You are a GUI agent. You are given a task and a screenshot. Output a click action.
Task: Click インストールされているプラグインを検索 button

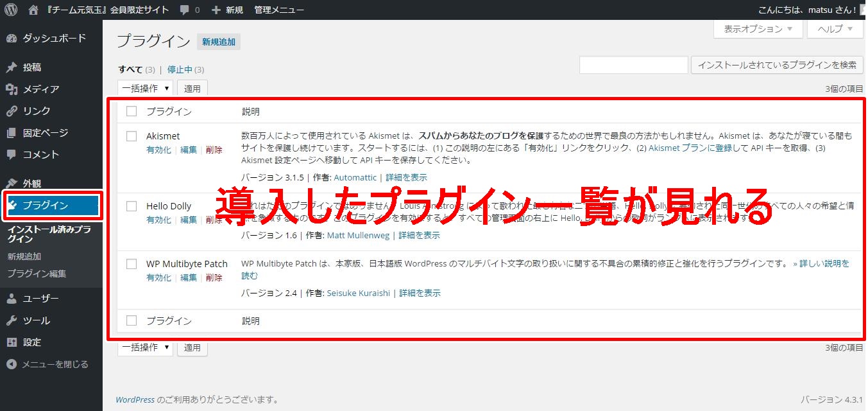click(x=777, y=65)
